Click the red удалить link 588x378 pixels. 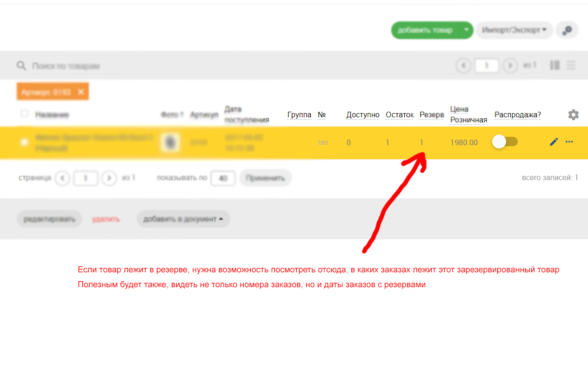pos(106,219)
